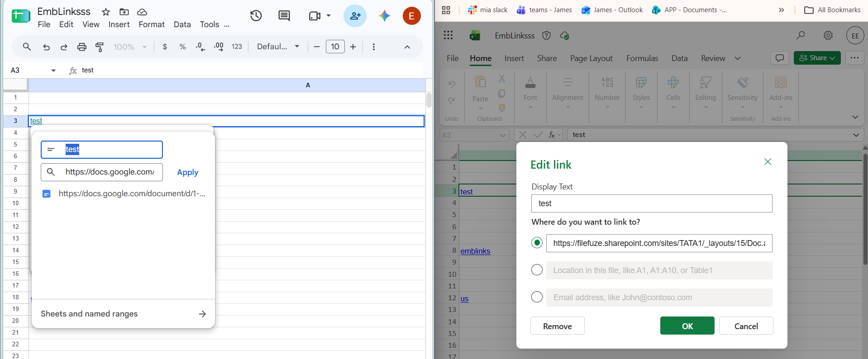Image resolution: width=868 pixels, height=359 pixels.
Task: Decrease decimal places in Sheets
Action: click(200, 47)
